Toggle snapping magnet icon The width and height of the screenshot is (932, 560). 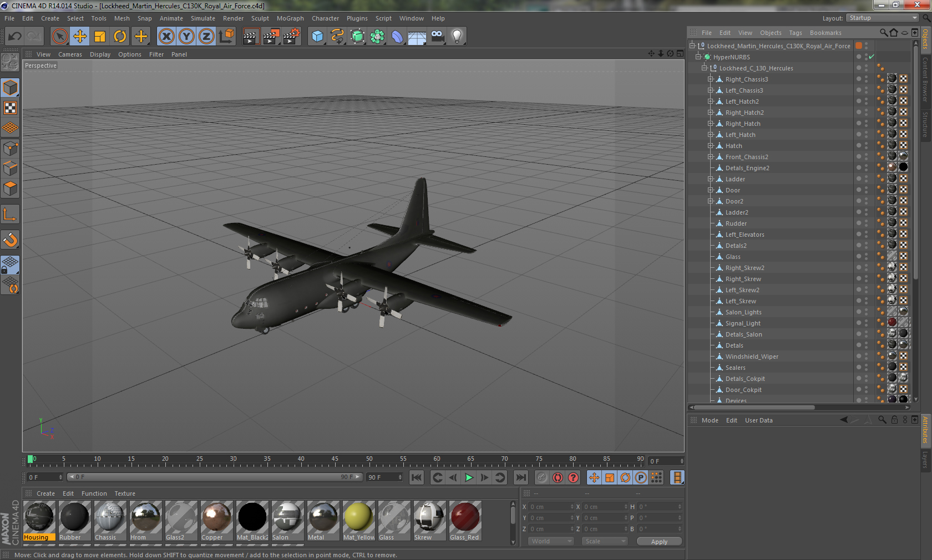[x=10, y=240]
